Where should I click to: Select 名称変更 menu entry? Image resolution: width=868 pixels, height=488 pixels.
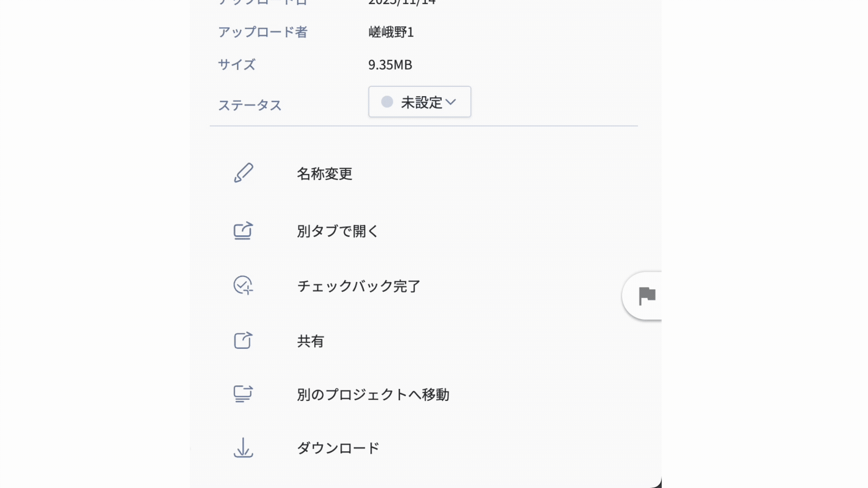(x=325, y=174)
